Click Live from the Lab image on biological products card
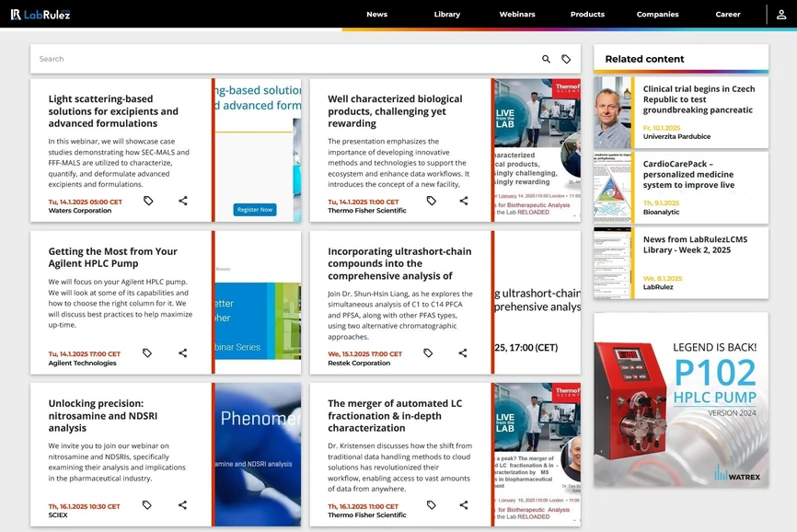 click(x=537, y=150)
